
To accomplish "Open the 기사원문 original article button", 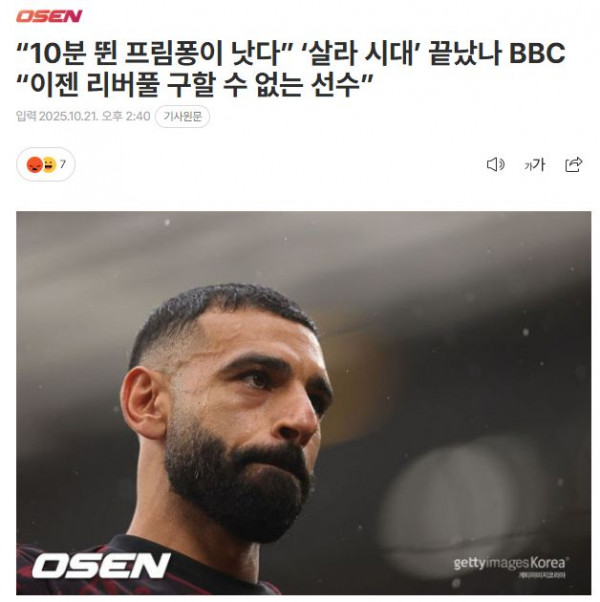I will (x=182, y=116).
